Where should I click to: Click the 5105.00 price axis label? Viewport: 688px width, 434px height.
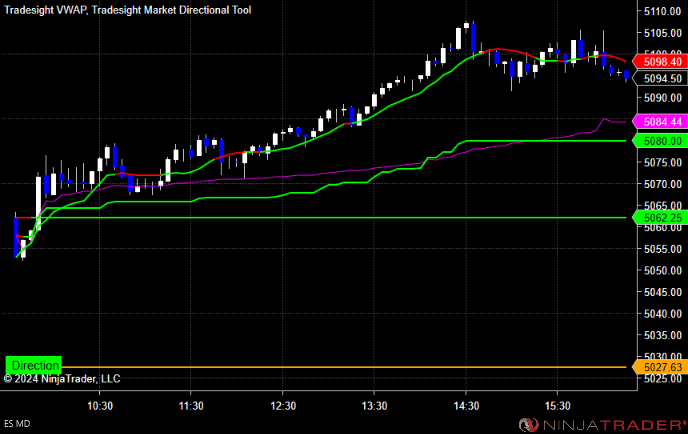point(663,33)
